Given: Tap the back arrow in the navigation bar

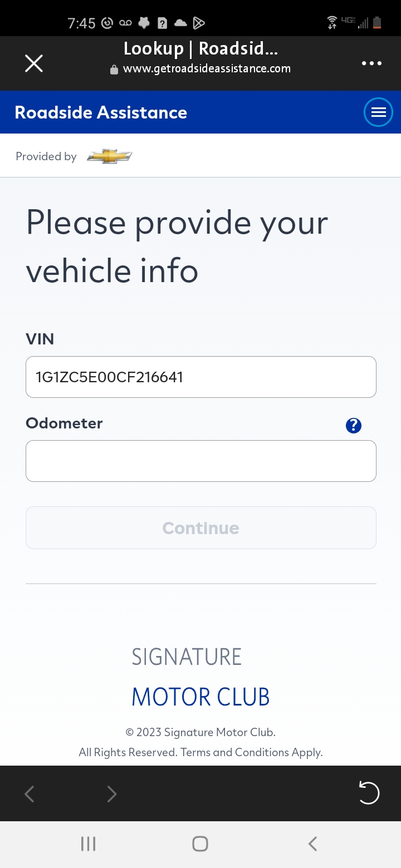Looking at the screenshot, I should point(29,793).
